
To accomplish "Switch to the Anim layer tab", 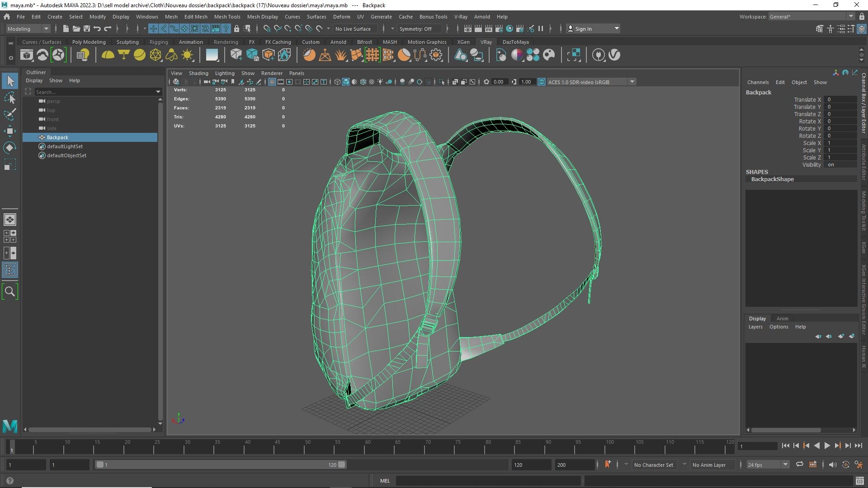I will click(x=782, y=319).
